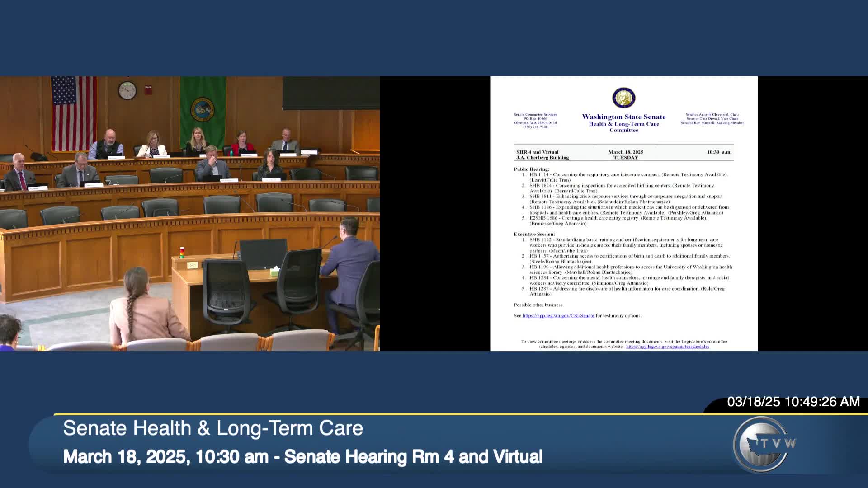Click the TVW logo
The image size is (868, 488).
(763, 444)
